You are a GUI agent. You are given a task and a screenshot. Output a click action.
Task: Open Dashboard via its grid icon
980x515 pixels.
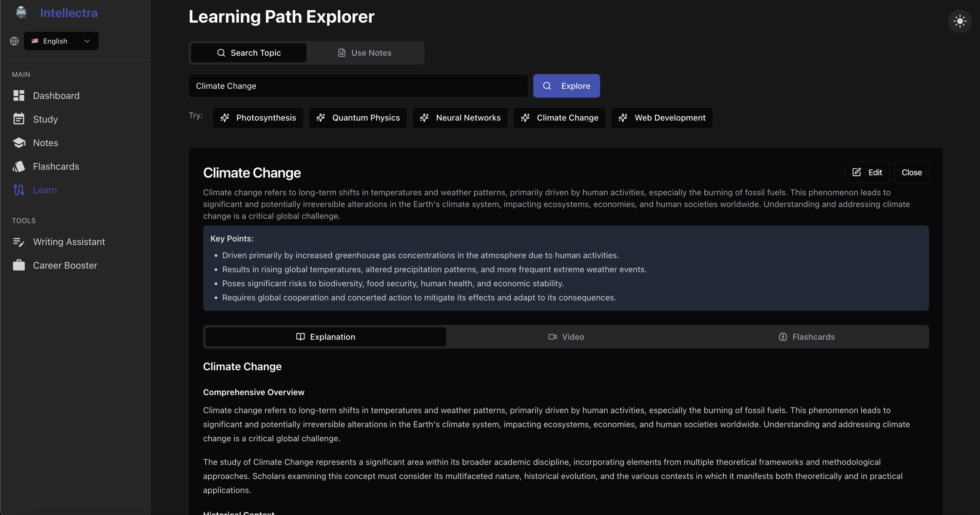point(19,95)
